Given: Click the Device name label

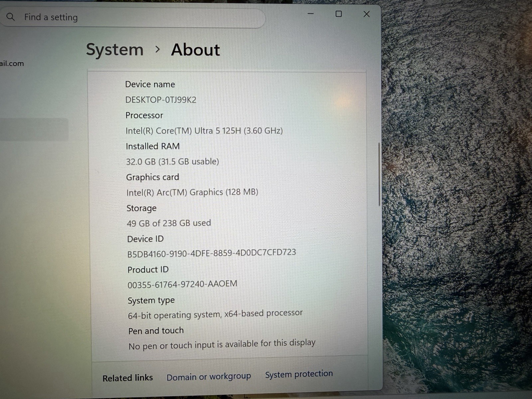Looking at the screenshot, I should (150, 84).
